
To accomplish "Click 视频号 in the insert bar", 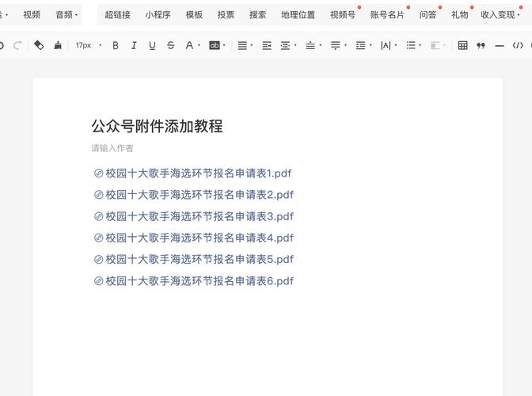I will coord(343,14).
